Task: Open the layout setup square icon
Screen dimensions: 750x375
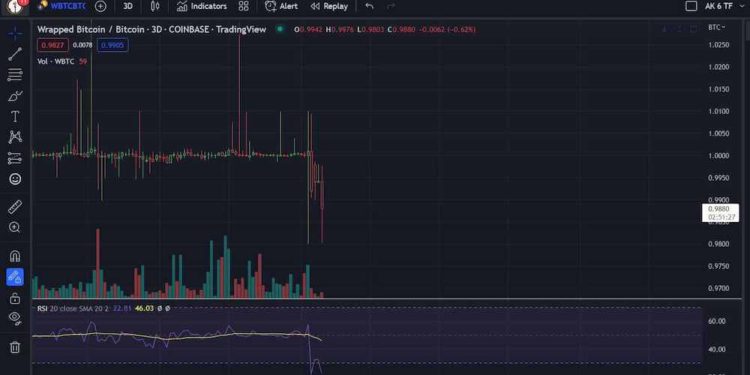Action: tap(691, 6)
